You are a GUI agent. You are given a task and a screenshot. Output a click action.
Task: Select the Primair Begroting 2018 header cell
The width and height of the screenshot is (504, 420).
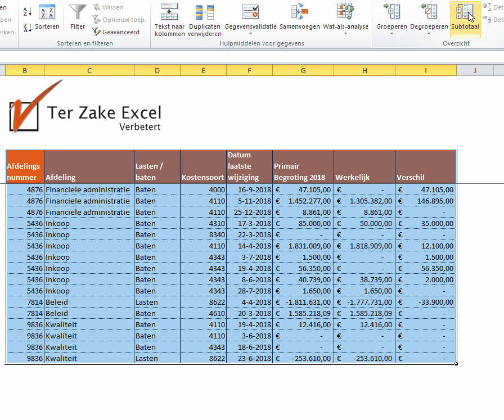303,166
